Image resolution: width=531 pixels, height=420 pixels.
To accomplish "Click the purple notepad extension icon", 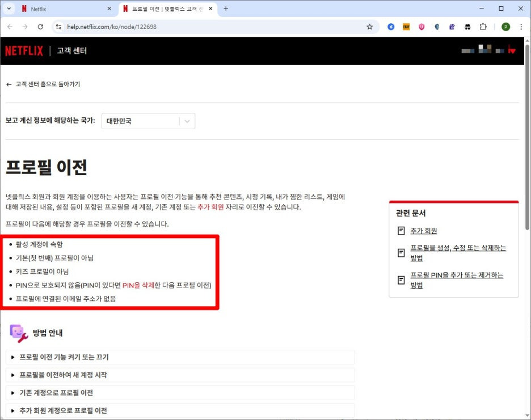I will coord(452,27).
